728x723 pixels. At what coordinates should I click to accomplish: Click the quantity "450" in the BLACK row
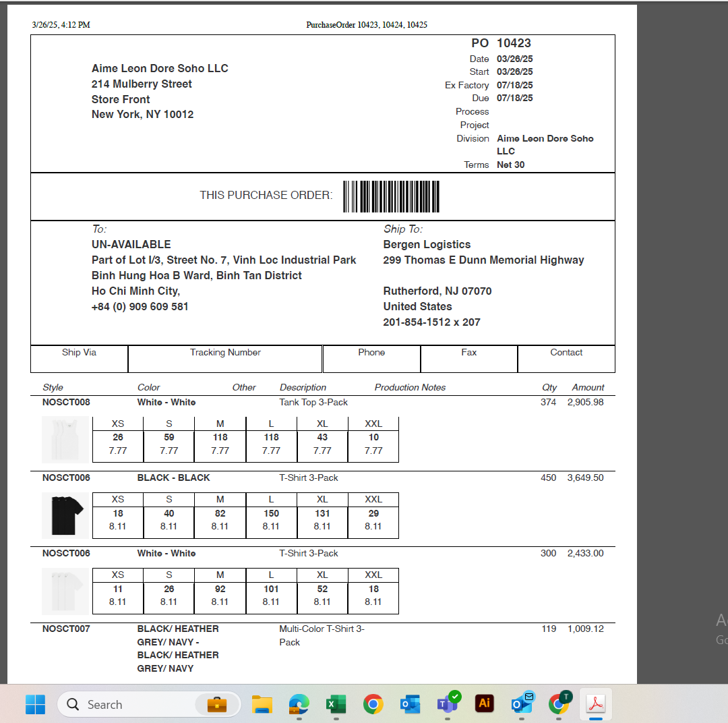click(548, 478)
